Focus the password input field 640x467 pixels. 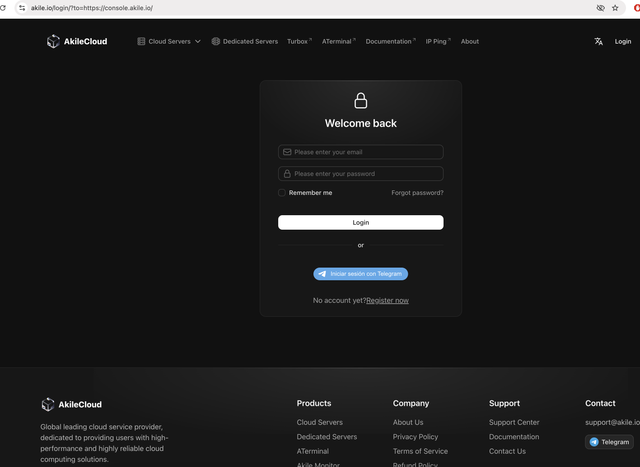(x=361, y=173)
